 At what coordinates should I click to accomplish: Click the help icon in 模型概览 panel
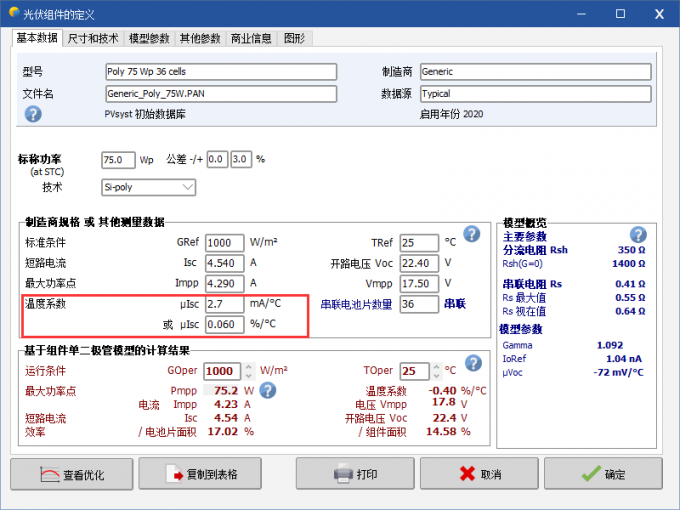638,235
